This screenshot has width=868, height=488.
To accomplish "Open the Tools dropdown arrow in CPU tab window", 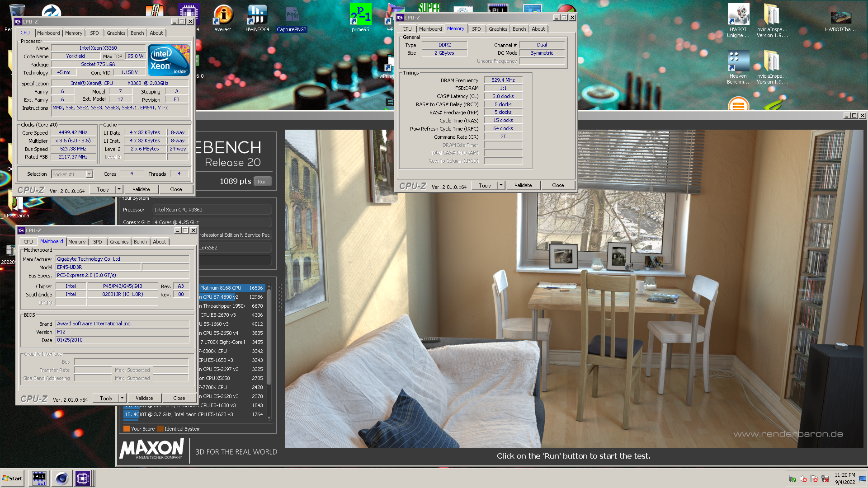I will (119, 189).
